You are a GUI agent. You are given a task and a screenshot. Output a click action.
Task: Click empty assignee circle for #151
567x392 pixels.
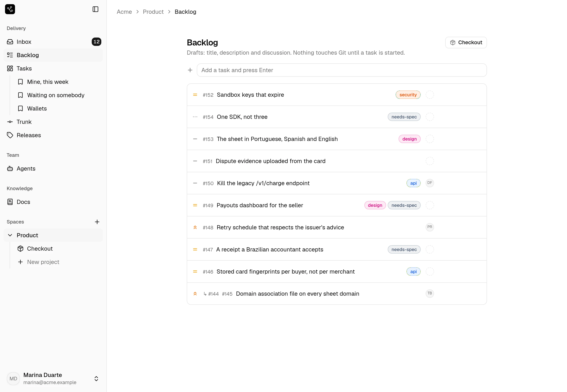[429, 161]
